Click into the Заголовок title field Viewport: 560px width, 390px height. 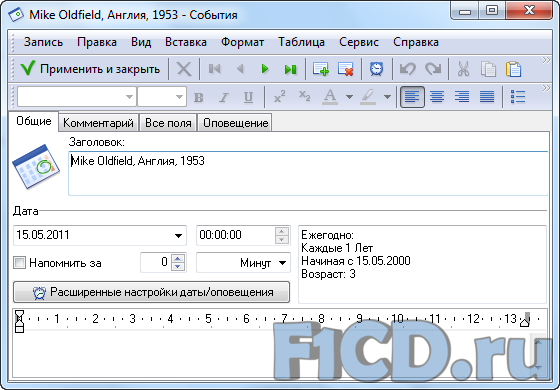coord(308,173)
